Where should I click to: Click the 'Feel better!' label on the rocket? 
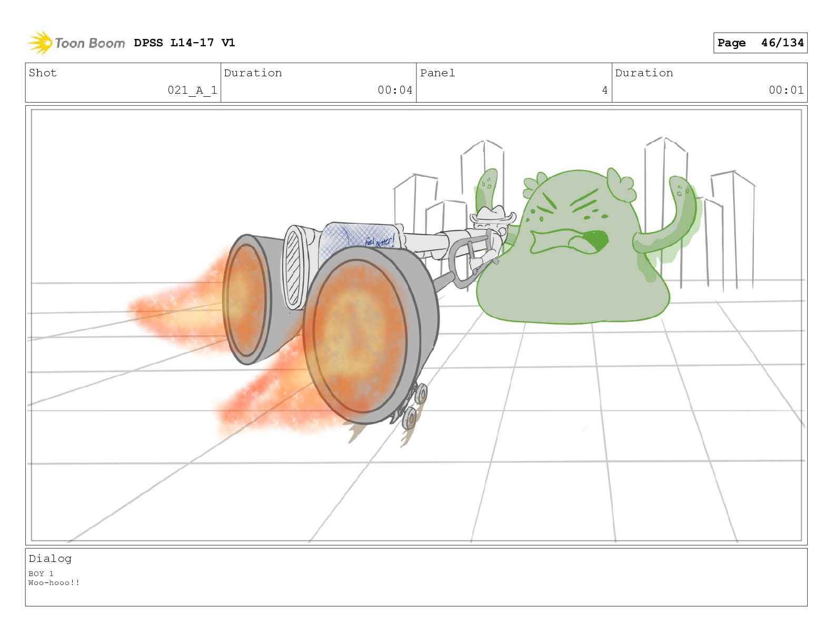[380, 241]
